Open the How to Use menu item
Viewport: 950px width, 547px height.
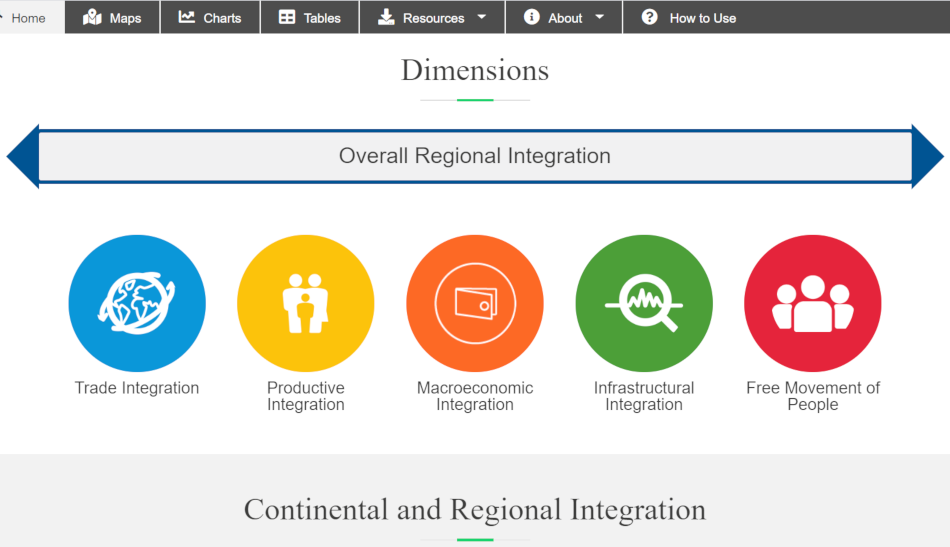689,17
